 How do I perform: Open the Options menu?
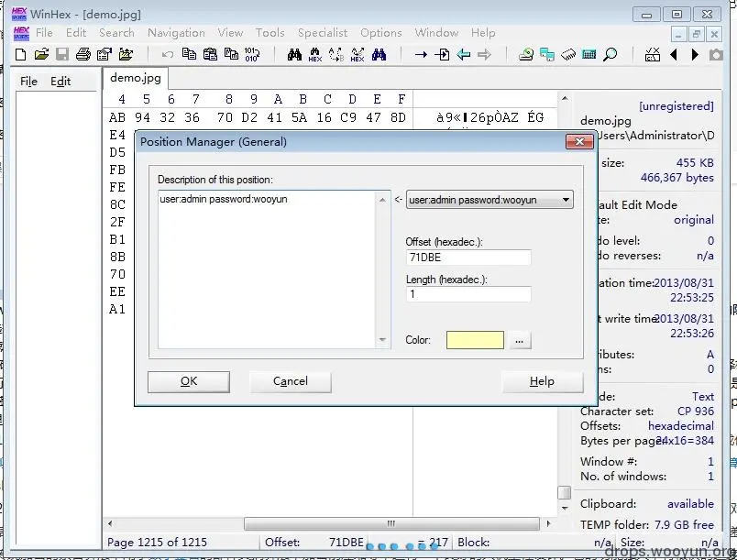(381, 32)
